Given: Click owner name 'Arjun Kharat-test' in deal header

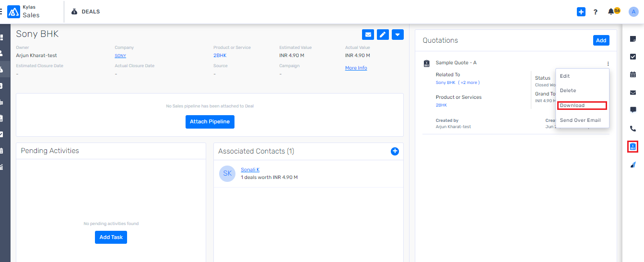Looking at the screenshot, I should click(36, 56).
